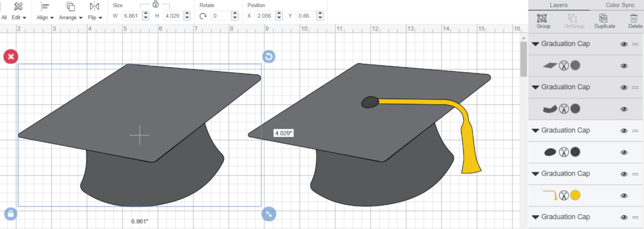The image size is (644, 229).
Task: Hide the yellow tassel layer
Action: pyautogui.click(x=624, y=196)
